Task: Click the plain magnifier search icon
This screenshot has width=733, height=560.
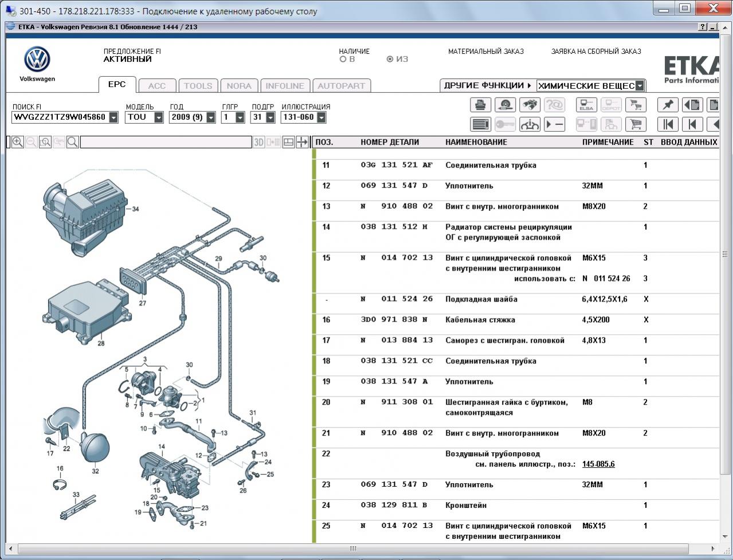Action: [x=73, y=142]
